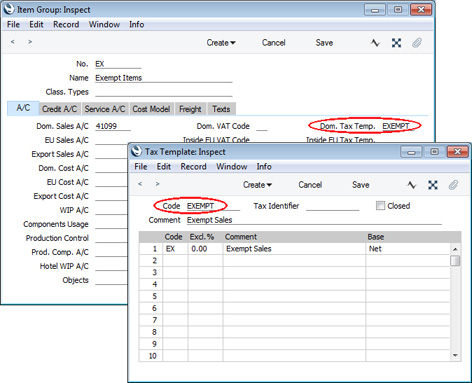Click row 1 Comment cell Exempt Sales

294,249
